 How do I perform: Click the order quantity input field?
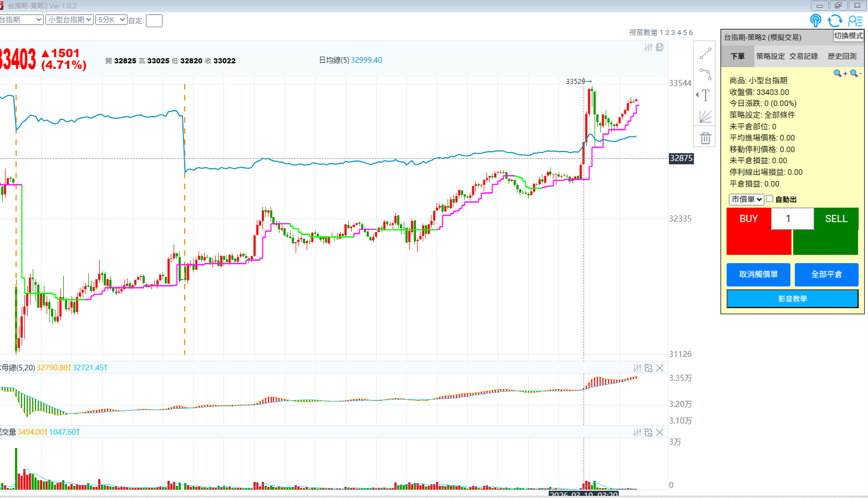[x=792, y=219]
